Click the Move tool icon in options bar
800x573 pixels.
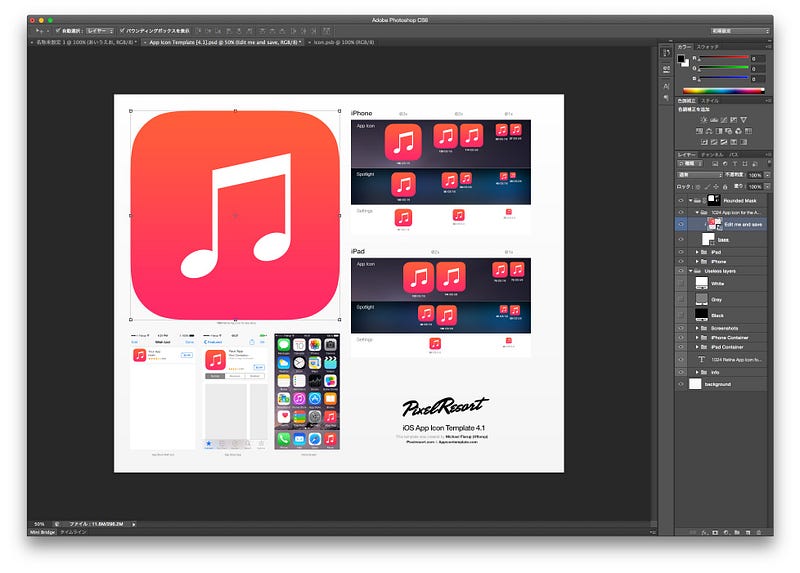pyautogui.click(x=38, y=31)
